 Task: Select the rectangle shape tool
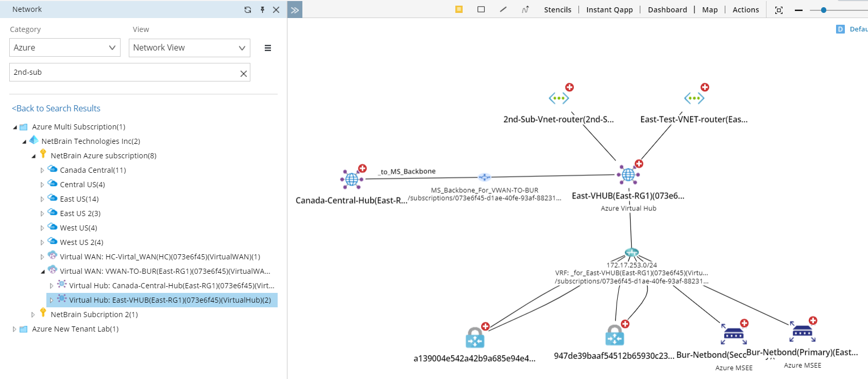[x=481, y=9]
